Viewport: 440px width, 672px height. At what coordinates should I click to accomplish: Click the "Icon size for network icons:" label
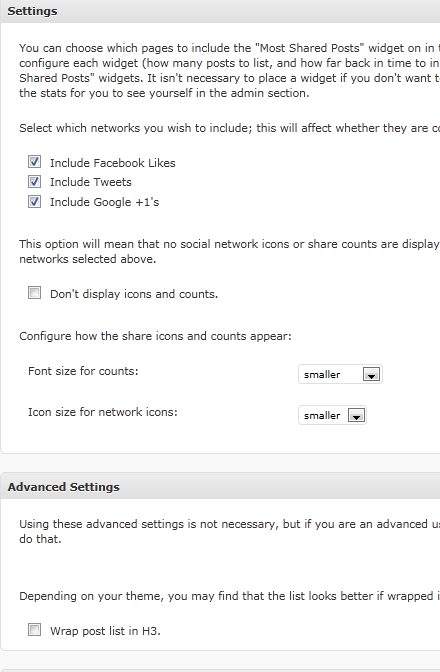[x=103, y=412]
